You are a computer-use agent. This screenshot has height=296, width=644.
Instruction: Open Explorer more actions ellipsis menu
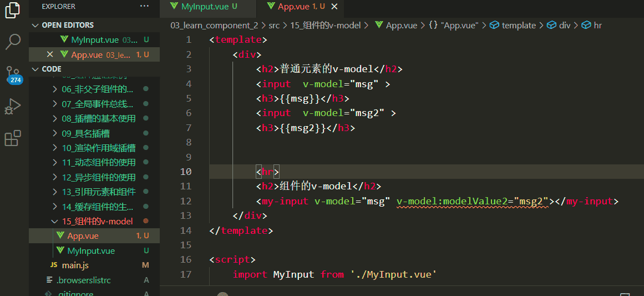[145, 6]
